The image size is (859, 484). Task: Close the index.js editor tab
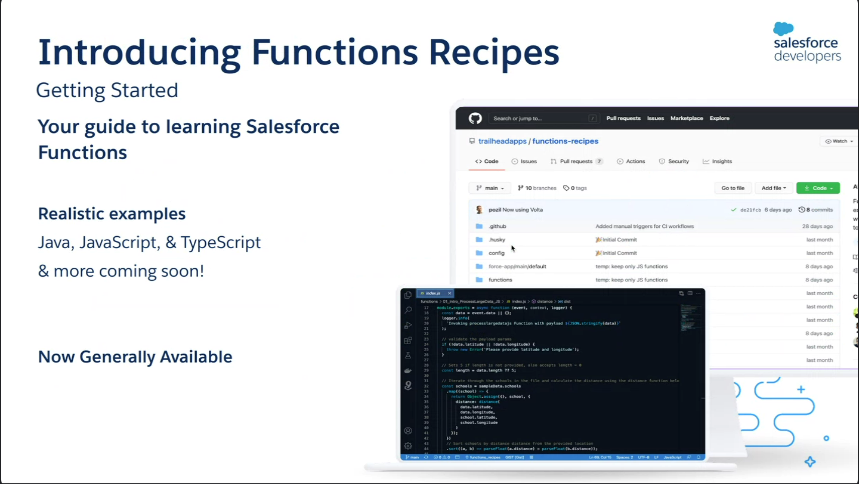click(x=449, y=293)
